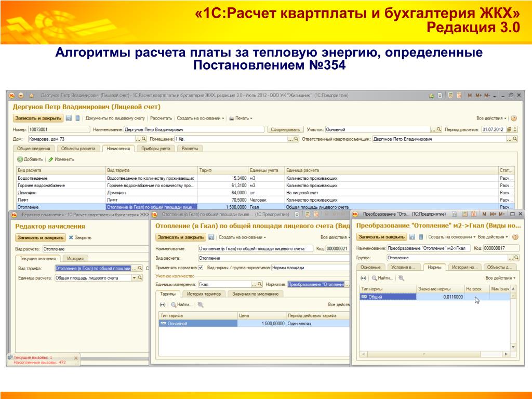Viewport: 532px width, 399px height.
Task: Click the Период расчетов spinner arrows
Action: (x=515, y=129)
